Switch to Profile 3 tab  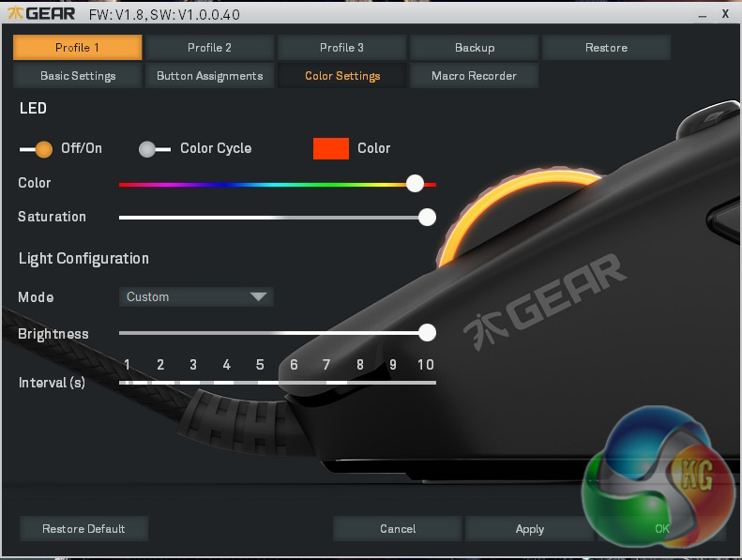pyautogui.click(x=341, y=47)
